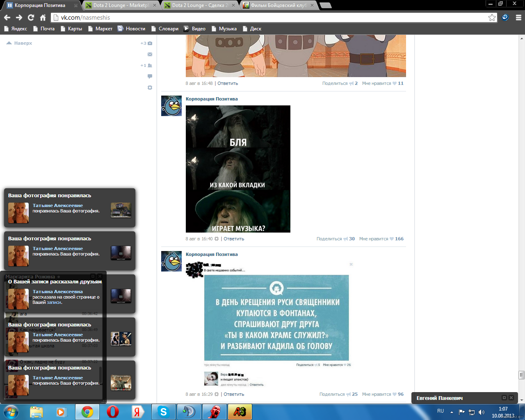Open Windows Explorer from the taskbar
525x420 pixels.
click(x=37, y=412)
